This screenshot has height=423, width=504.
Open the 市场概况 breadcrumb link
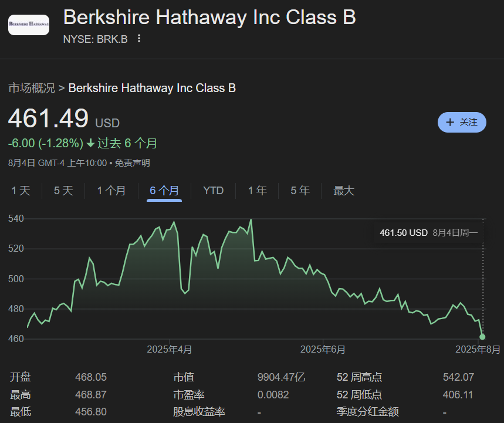(x=31, y=88)
